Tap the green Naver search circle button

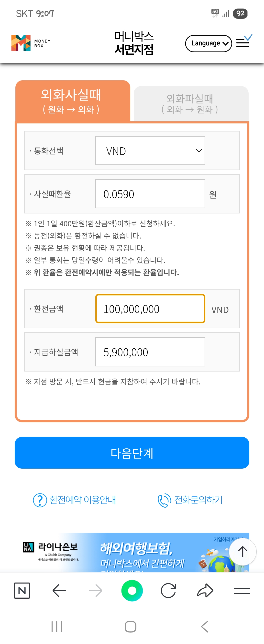click(132, 591)
